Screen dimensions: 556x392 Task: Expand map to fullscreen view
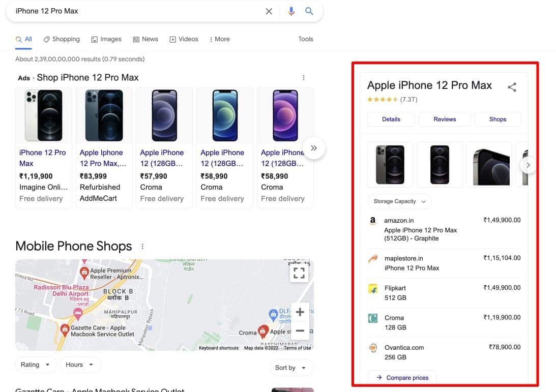coord(299,273)
